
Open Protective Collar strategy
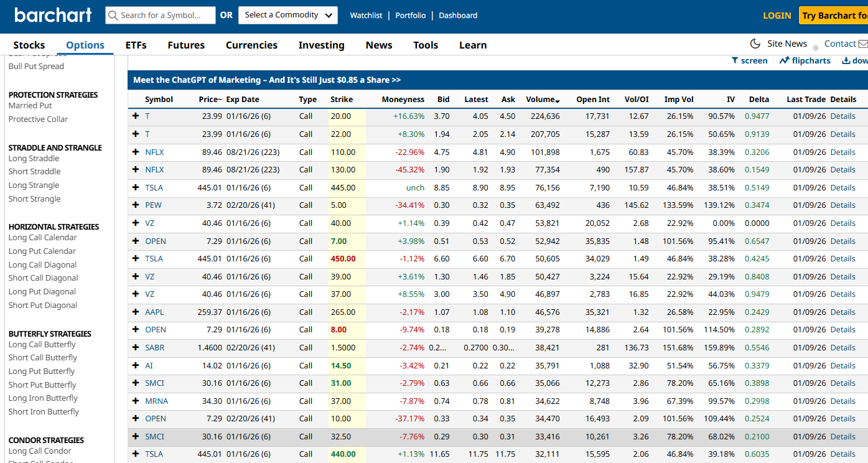point(38,119)
